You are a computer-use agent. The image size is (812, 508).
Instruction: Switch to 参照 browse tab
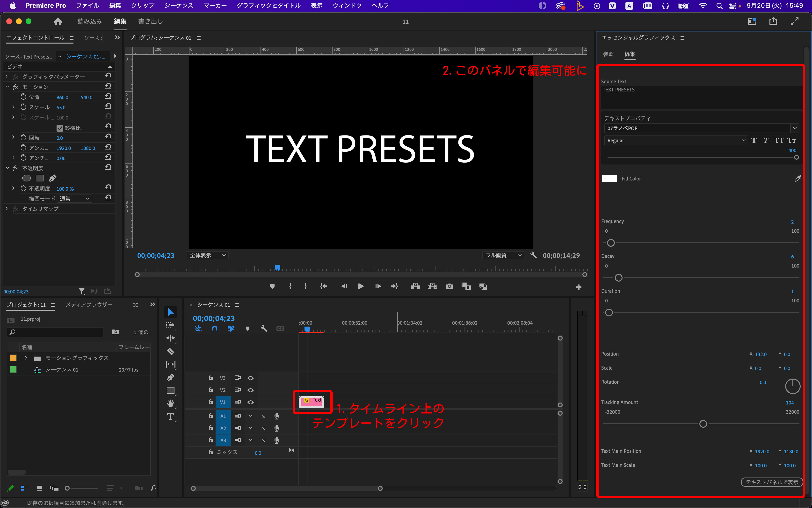(608, 54)
